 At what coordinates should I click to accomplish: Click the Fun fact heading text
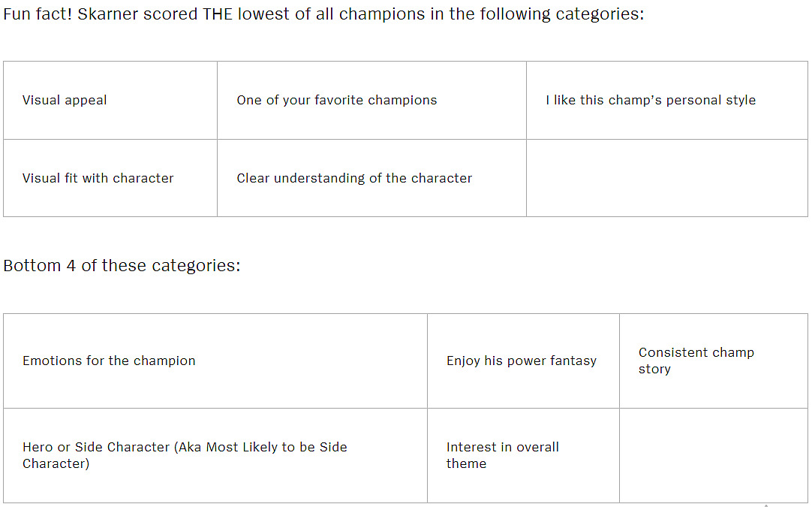pyautogui.click(x=323, y=14)
